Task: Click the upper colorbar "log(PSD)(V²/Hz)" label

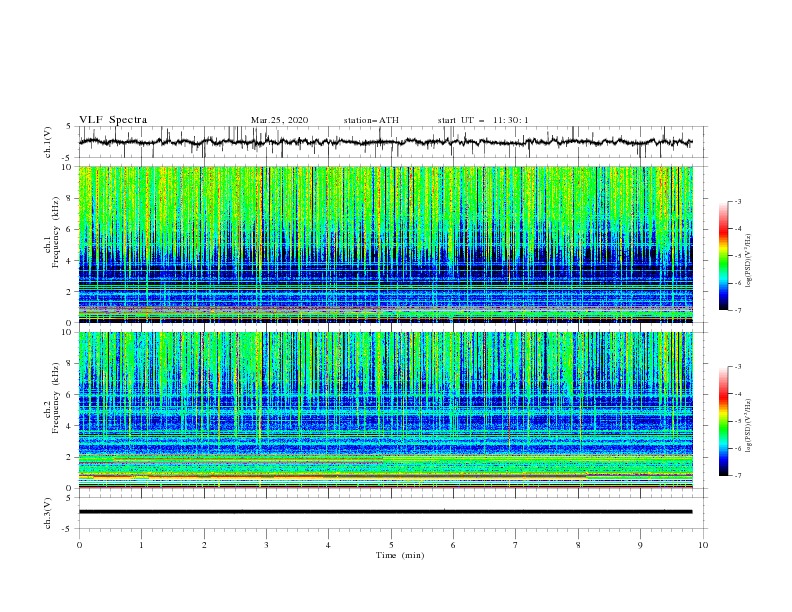Action: coord(748,261)
